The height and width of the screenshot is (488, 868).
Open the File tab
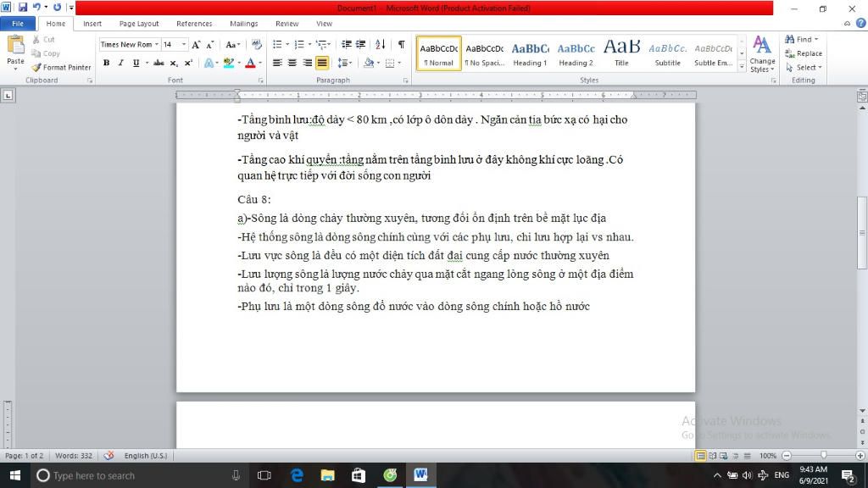(18, 24)
